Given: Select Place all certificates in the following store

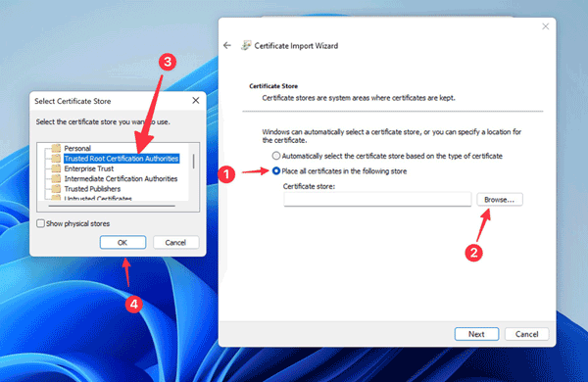Looking at the screenshot, I should 276,171.
